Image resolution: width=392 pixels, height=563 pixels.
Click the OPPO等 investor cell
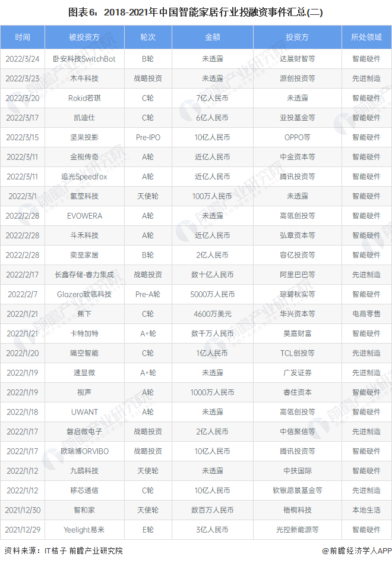pos(298,137)
